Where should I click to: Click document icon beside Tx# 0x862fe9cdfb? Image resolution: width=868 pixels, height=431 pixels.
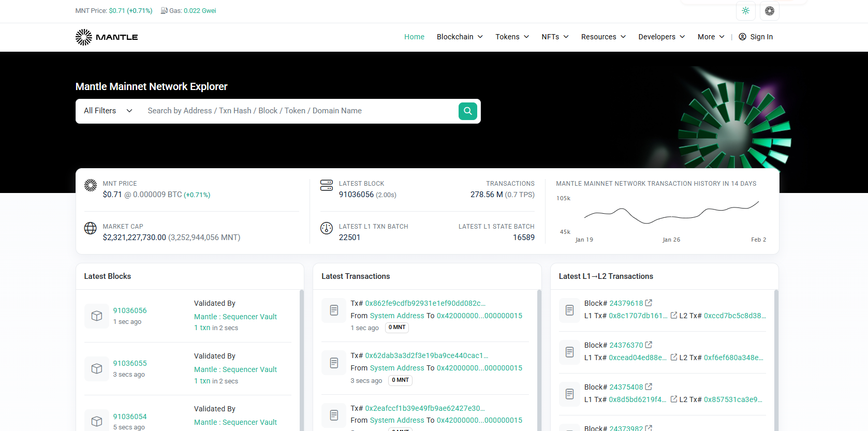tap(334, 310)
